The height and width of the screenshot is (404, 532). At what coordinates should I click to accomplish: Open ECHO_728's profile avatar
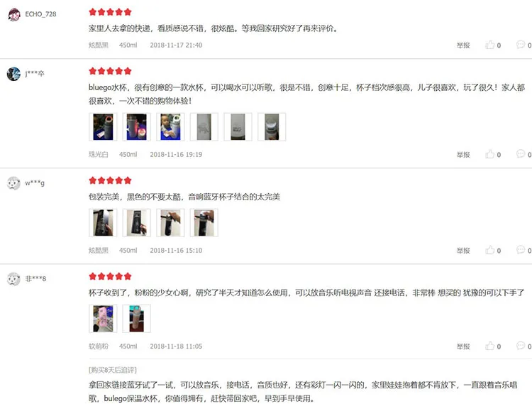click(14, 15)
